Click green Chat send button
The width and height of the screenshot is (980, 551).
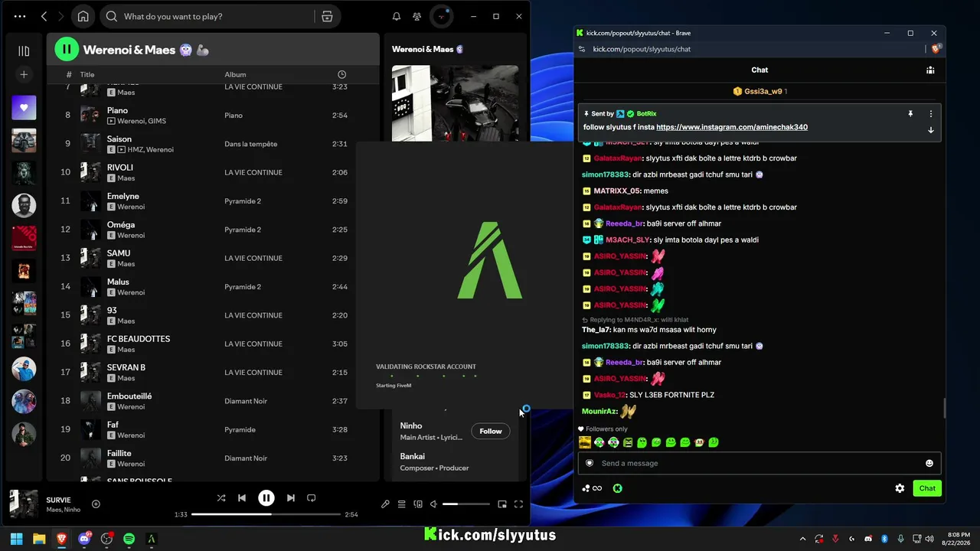tap(927, 488)
